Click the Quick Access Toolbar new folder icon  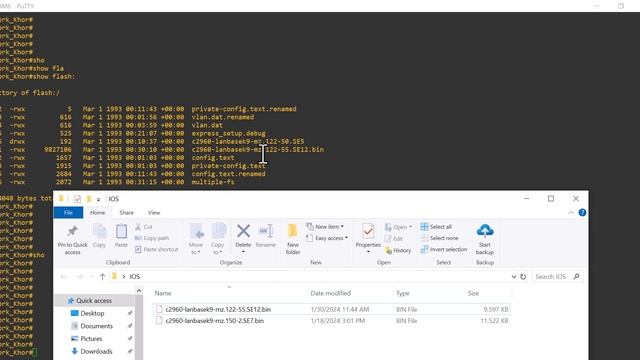[89, 199]
